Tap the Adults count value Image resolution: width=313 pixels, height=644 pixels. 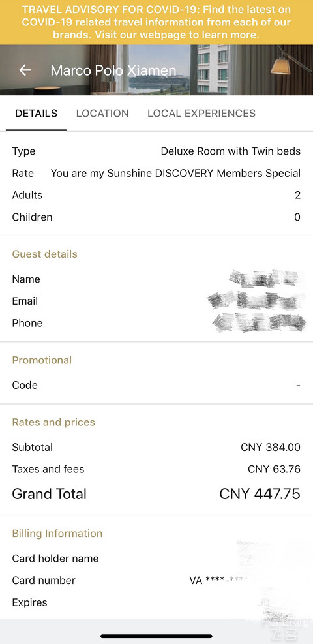click(297, 195)
